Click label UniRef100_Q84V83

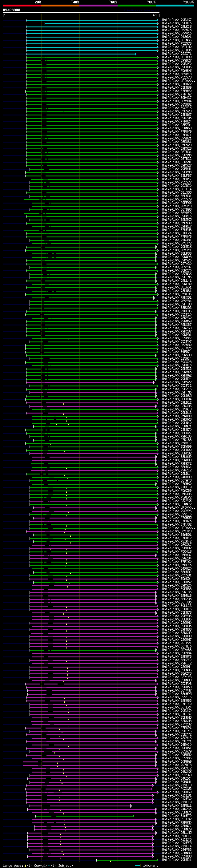(177, 850)
